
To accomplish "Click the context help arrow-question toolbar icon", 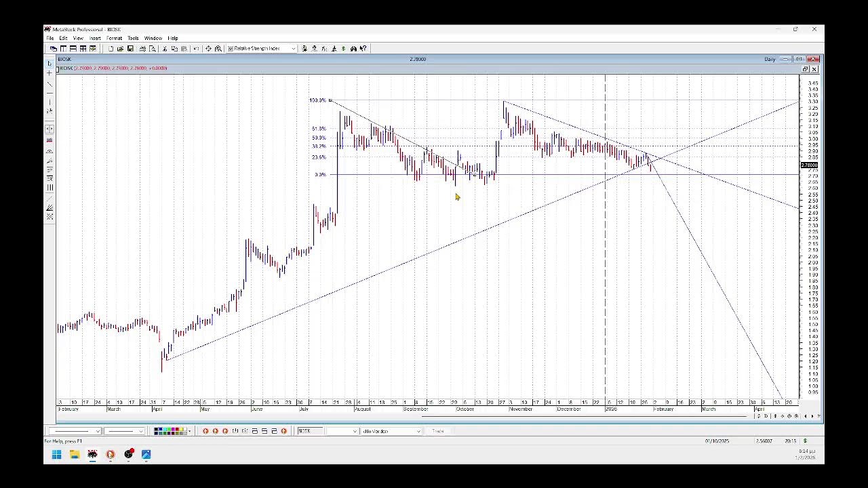I will click(363, 49).
